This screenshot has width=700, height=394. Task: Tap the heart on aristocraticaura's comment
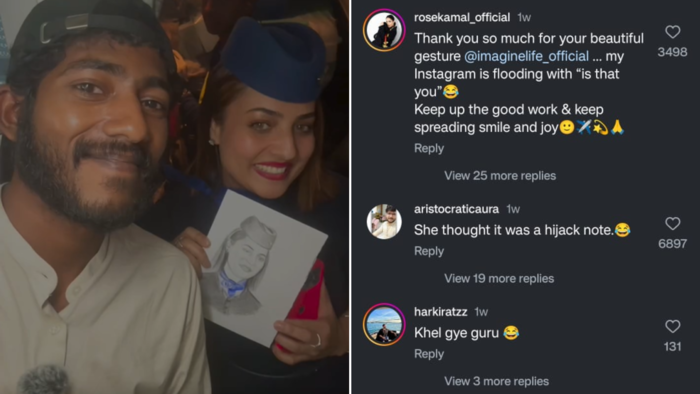coord(672,224)
